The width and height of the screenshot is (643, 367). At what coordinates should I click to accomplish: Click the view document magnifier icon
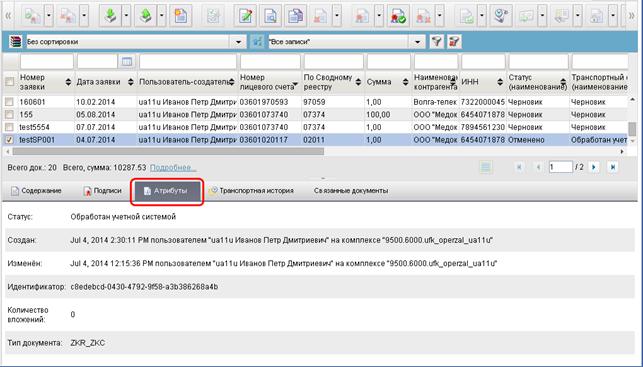(x=270, y=16)
